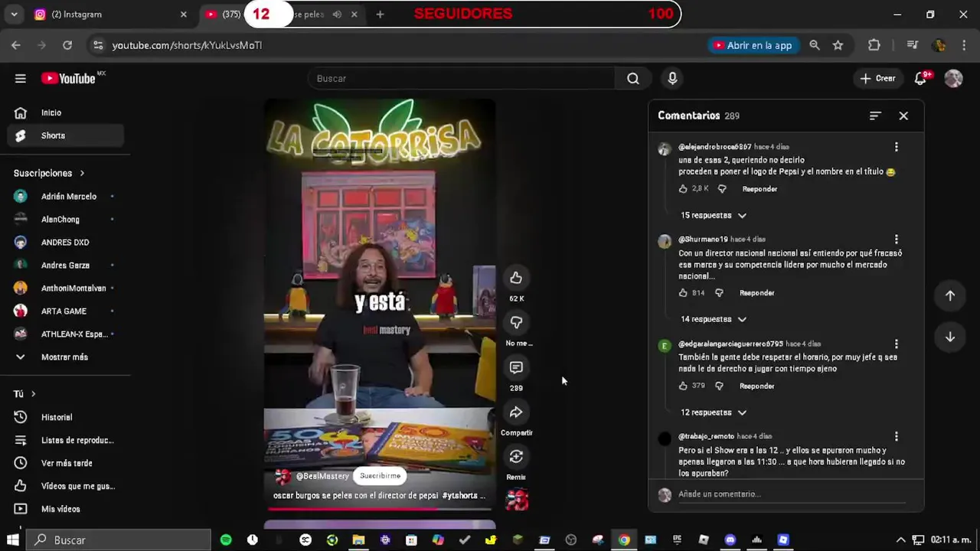Open the Tú section chevron
The width and height of the screenshot is (980, 551).
tap(33, 394)
